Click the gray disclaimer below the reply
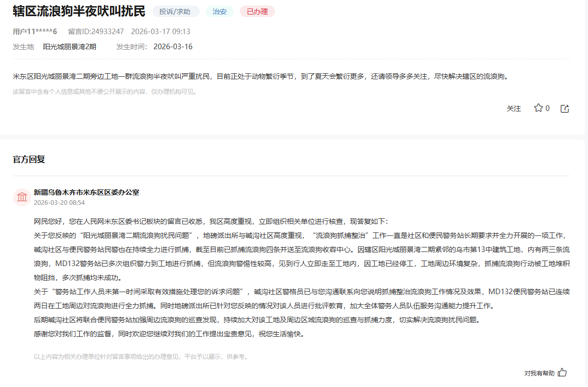This screenshot has width=588, height=387. [141, 357]
